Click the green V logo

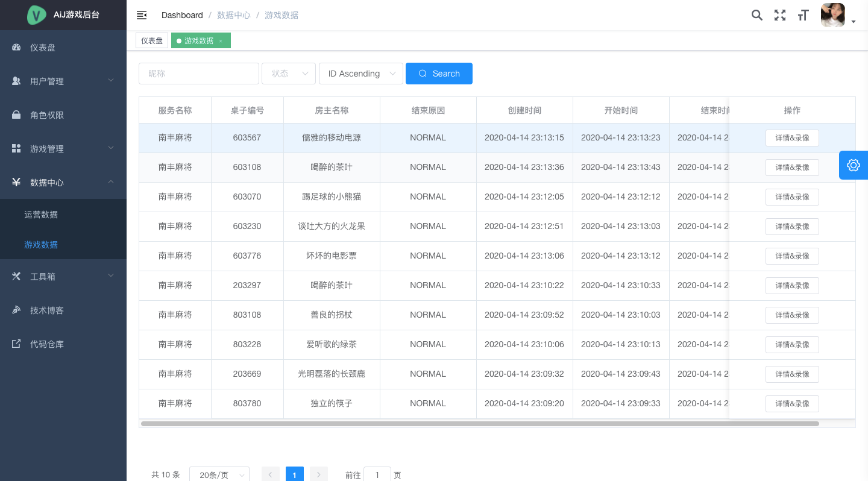37,15
